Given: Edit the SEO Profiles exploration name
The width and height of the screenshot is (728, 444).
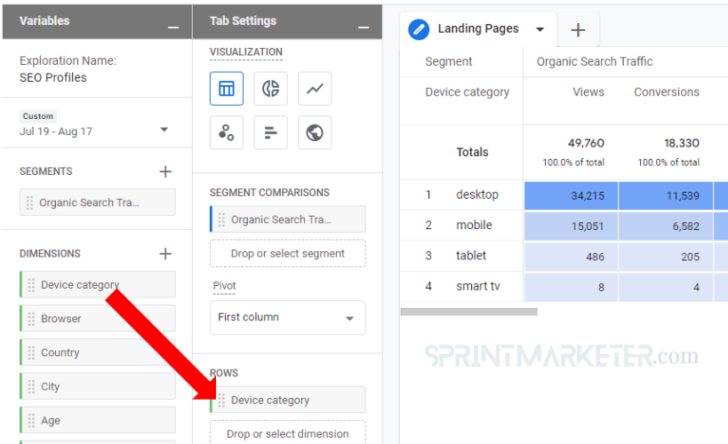Looking at the screenshot, I should tap(53, 78).
